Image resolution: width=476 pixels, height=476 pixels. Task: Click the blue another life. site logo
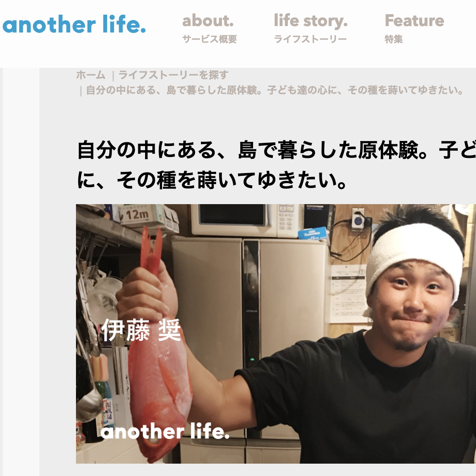(74, 24)
